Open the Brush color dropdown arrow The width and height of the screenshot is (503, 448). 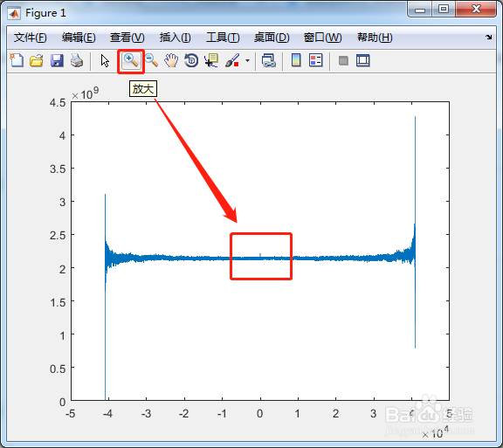pos(247,60)
